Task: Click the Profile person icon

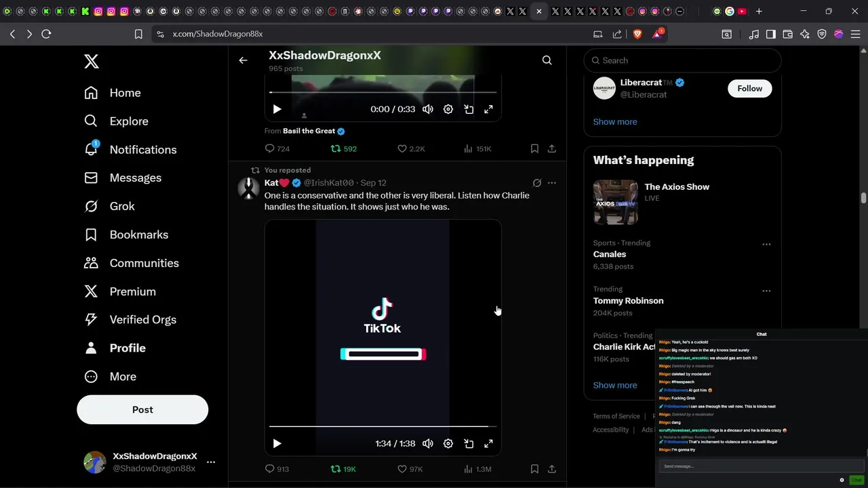Action: [x=91, y=348]
